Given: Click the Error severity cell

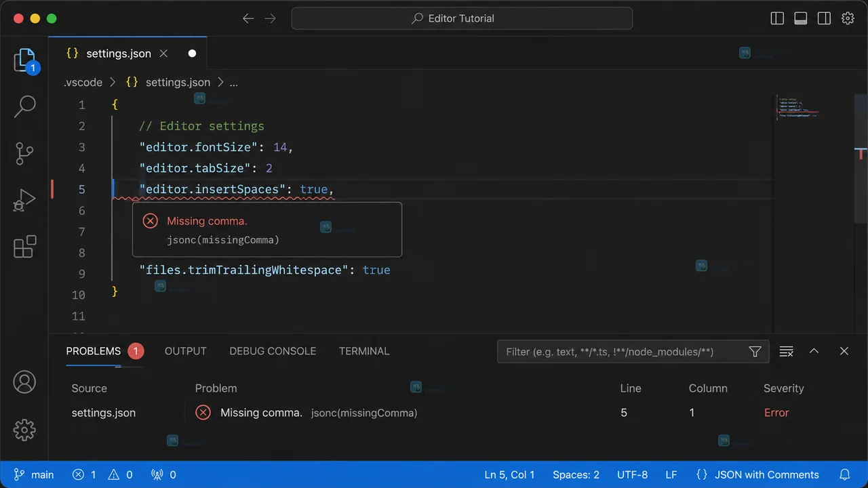Looking at the screenshot, I should 776,413.
